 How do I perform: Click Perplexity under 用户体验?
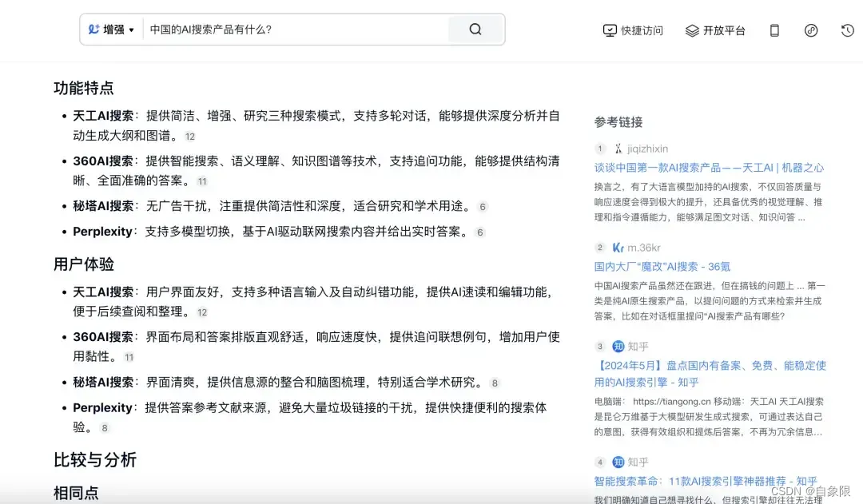click(102, 407)
